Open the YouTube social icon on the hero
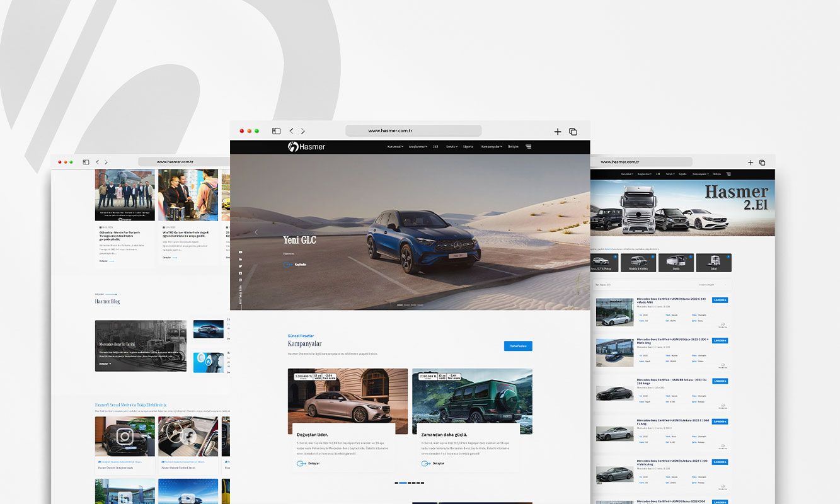840x504 pixels. point(240,252)
